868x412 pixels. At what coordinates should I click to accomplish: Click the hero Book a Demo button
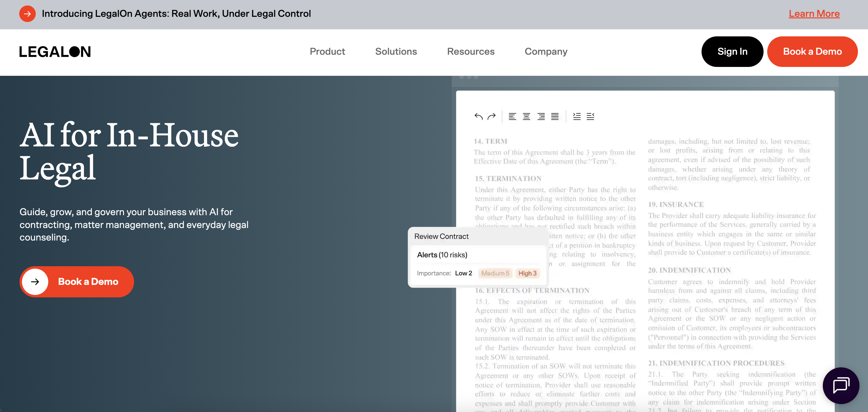(77, 281)
